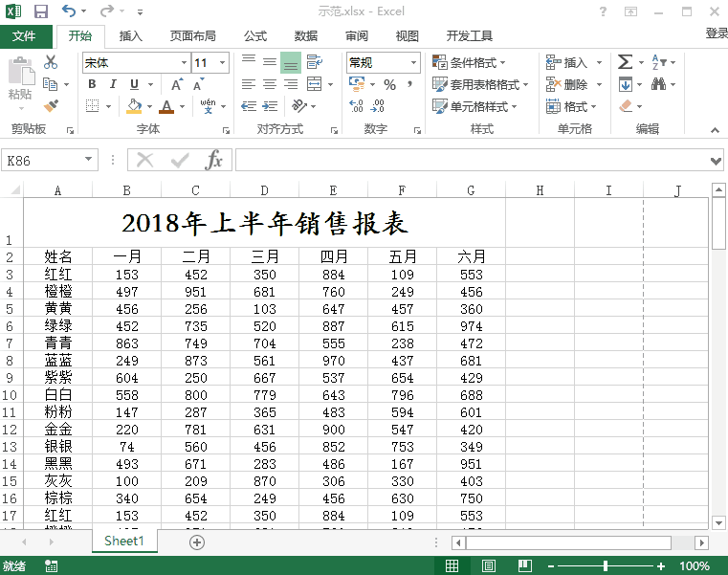The image size is (728, 575).
Task: Collapse the ribbon with the chevron
Action: point(715,130)
